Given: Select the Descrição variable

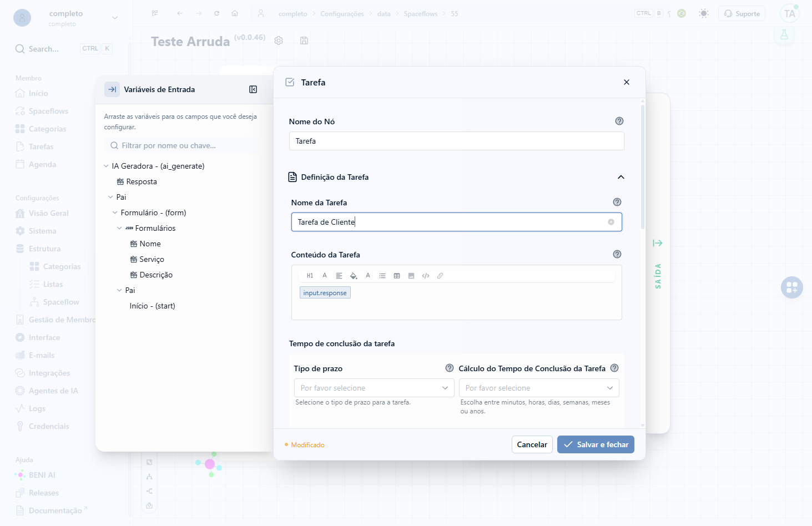Looking at the screenshot, I should click(x=152, y=275).
